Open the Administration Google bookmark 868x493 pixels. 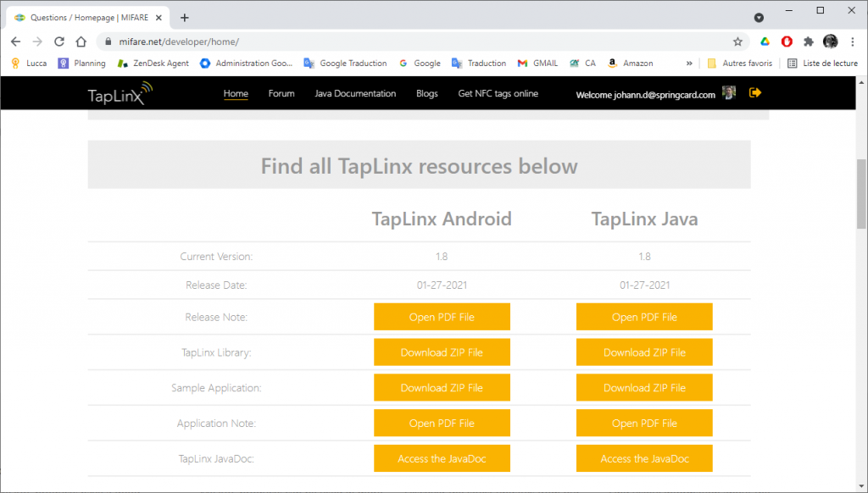(247, 63)
